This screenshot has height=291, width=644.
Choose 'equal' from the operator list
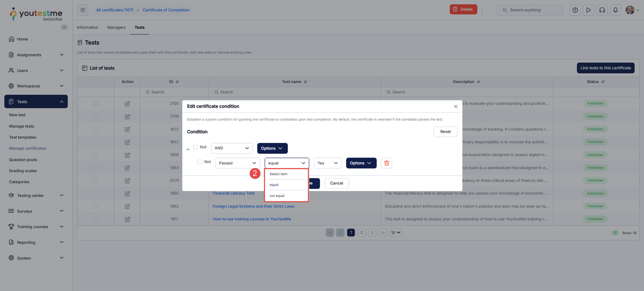(287, 185)
